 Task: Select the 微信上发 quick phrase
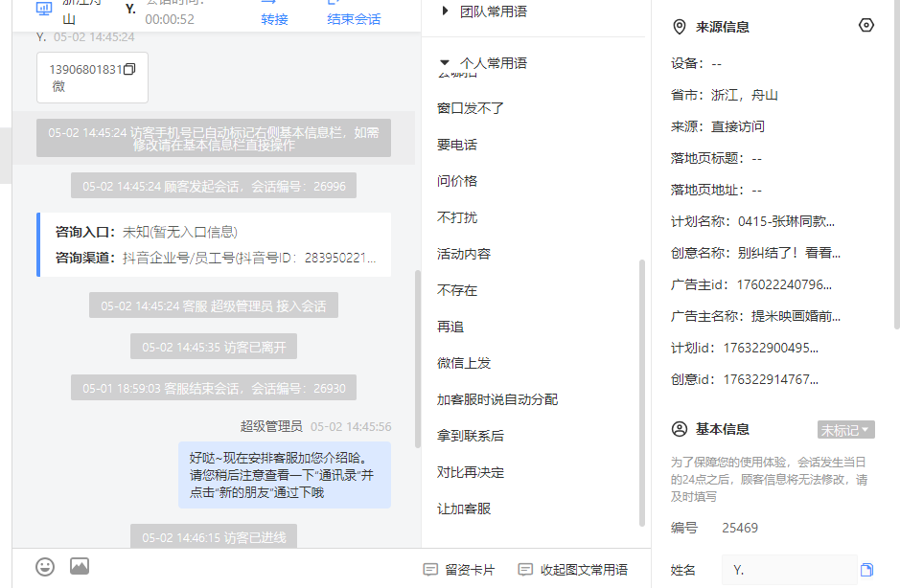click(x=464, y=363)
